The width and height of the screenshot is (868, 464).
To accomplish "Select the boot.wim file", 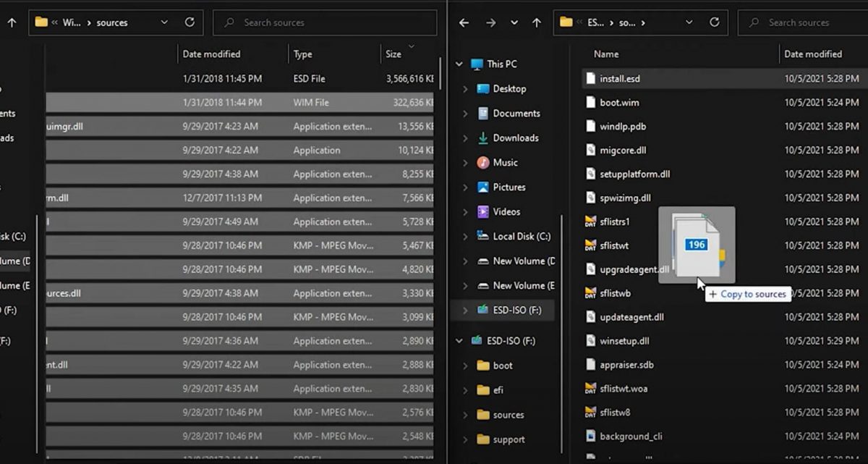I will pyautogui.click(x=619, y=102).
